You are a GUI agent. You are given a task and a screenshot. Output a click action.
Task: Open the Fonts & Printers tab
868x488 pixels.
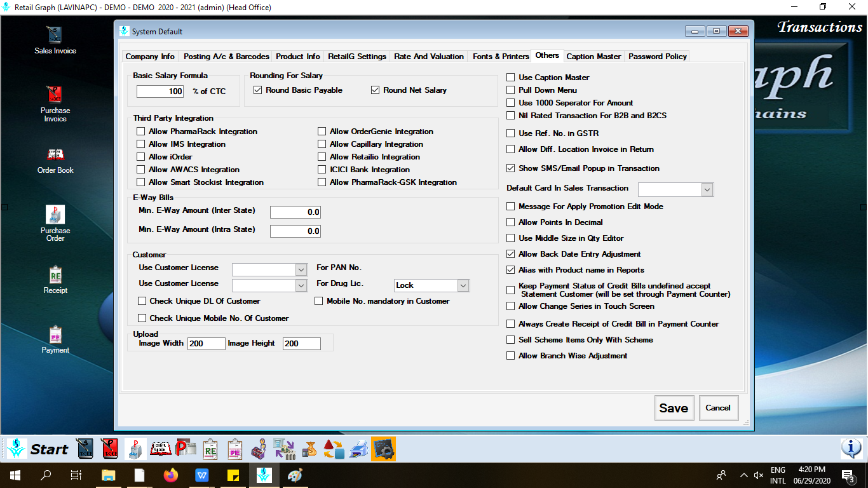coord(501,57)
